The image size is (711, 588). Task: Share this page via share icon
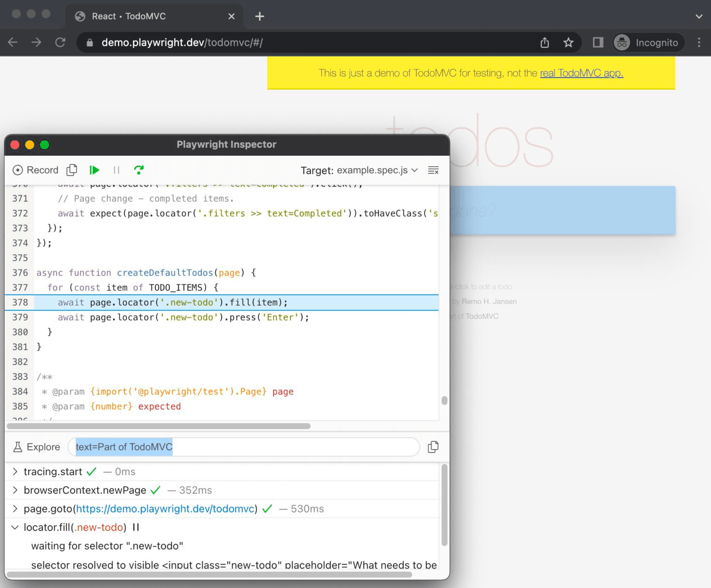(545, 43)
